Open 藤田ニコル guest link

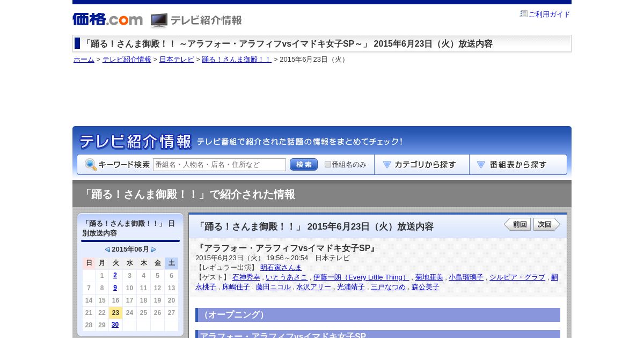click(273, 287)
